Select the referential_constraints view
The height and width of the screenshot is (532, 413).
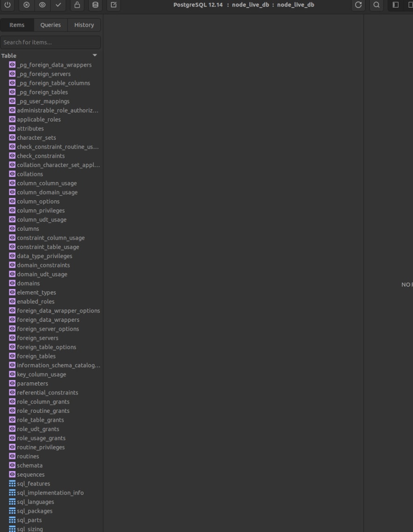[48, 393]
